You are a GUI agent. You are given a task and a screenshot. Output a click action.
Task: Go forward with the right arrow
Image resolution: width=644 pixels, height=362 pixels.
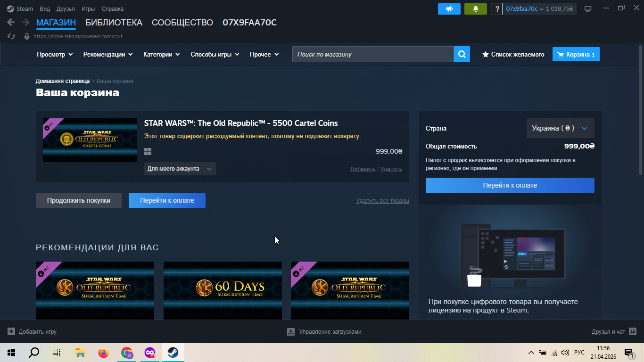(25, 22)
